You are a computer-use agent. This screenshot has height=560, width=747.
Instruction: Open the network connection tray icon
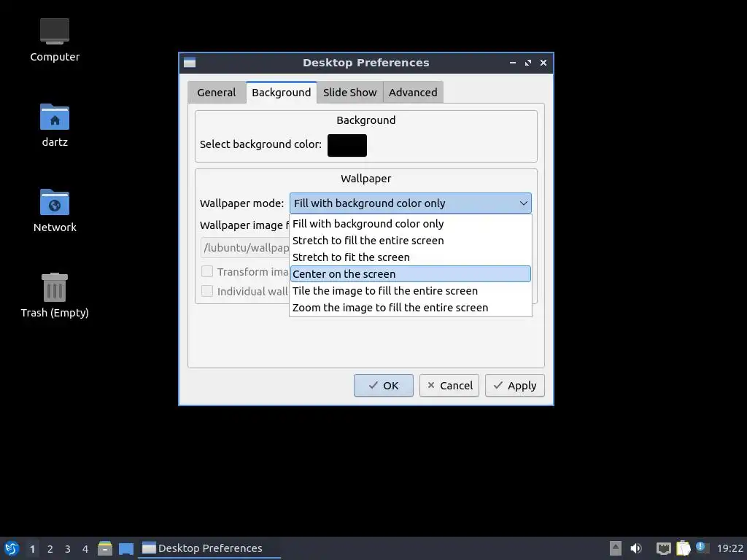click(663, 548)
